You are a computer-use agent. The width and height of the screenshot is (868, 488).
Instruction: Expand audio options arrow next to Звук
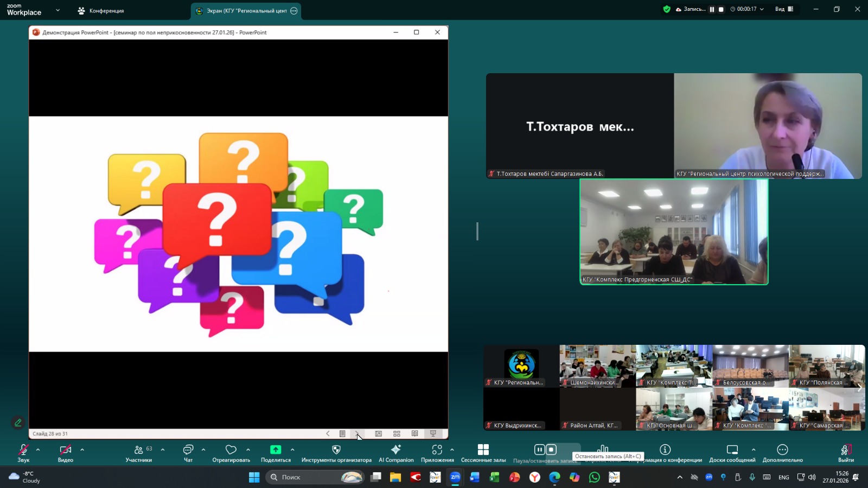[x=38, y=450]
